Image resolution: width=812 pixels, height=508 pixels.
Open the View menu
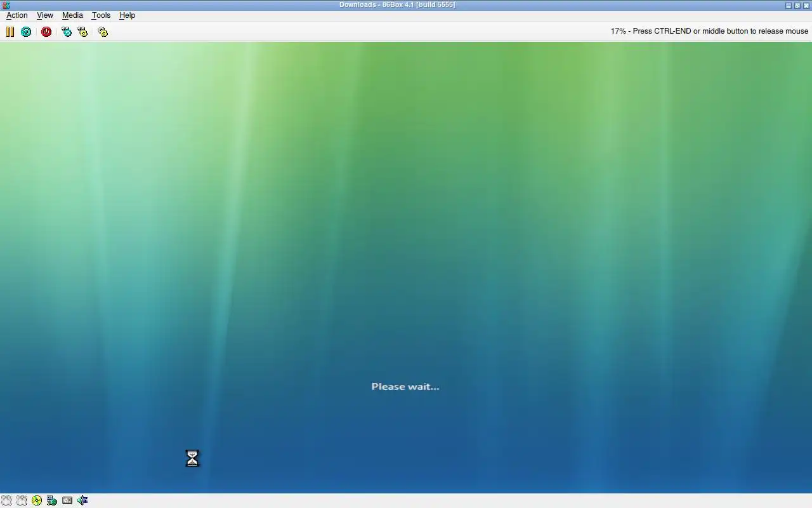[45, 15]
